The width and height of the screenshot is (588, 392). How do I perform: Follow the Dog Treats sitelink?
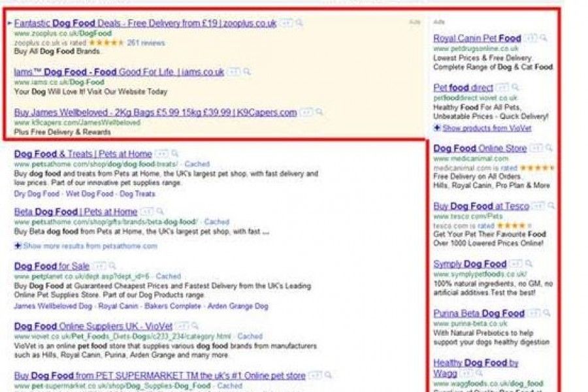[x=137, y=194]
